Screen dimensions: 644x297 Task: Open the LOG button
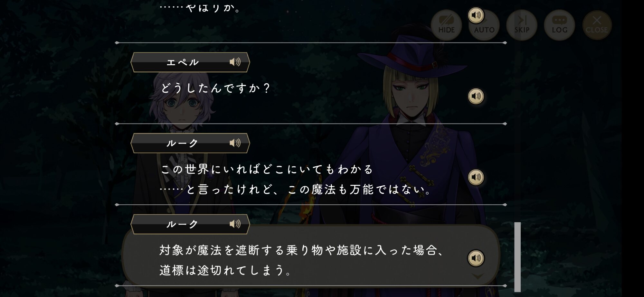pos(559,25)
